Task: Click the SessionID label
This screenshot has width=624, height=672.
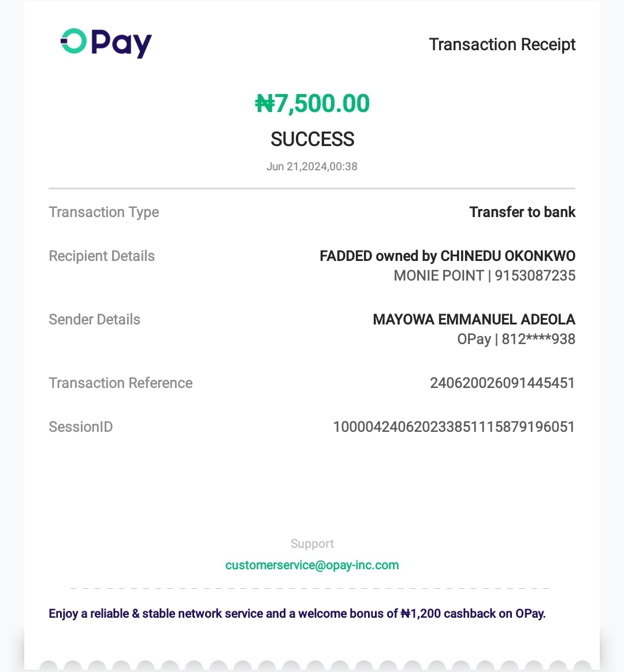Action: [81, 427]
